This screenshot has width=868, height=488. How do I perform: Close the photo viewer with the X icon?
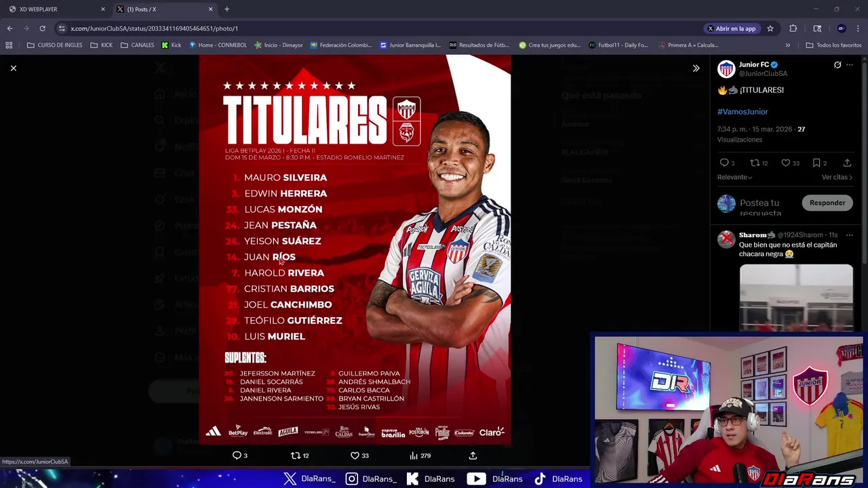pyautogui.click(x=13, y=68)
